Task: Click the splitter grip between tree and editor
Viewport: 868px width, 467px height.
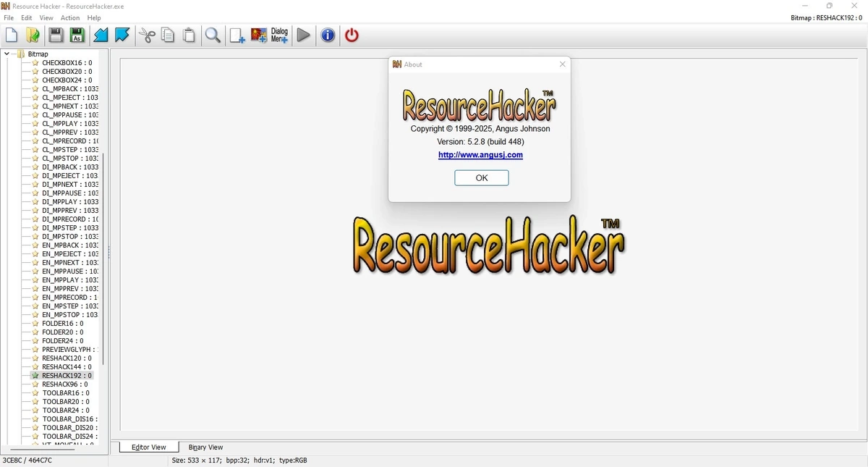Action: 109,251
